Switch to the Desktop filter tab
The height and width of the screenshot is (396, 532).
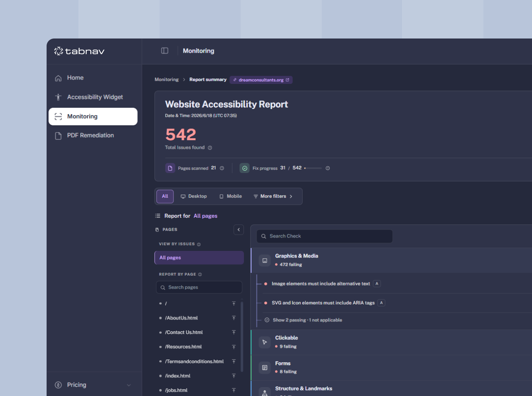pos(194,196)
